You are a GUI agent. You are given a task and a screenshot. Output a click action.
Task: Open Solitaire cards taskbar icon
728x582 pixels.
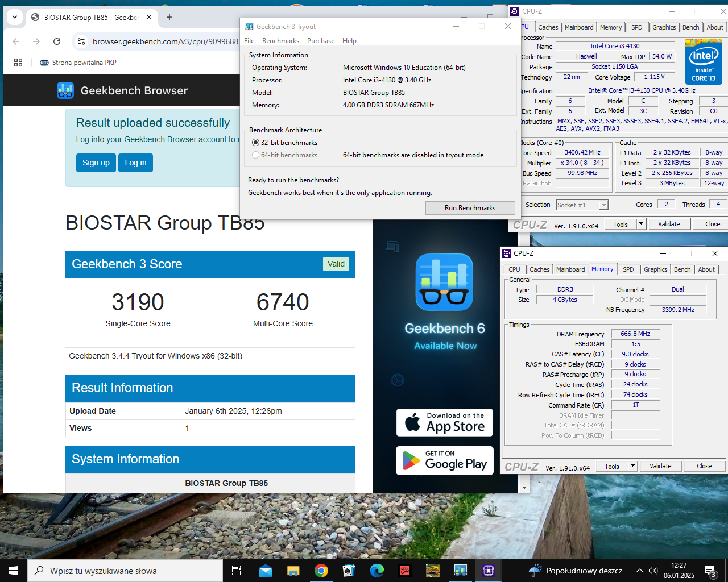point(349,571)
